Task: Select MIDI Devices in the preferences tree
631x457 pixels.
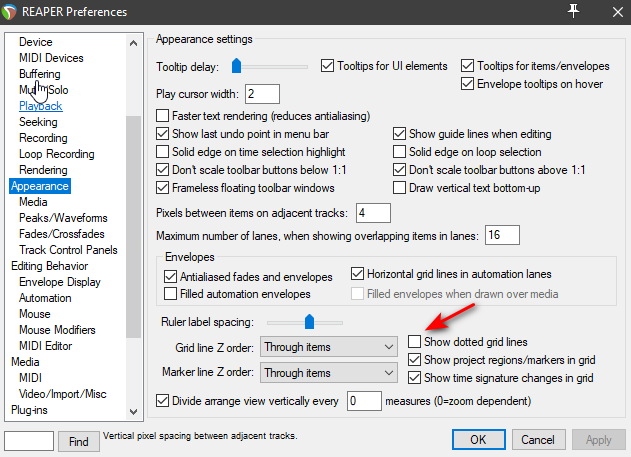Action: [51, 58]
